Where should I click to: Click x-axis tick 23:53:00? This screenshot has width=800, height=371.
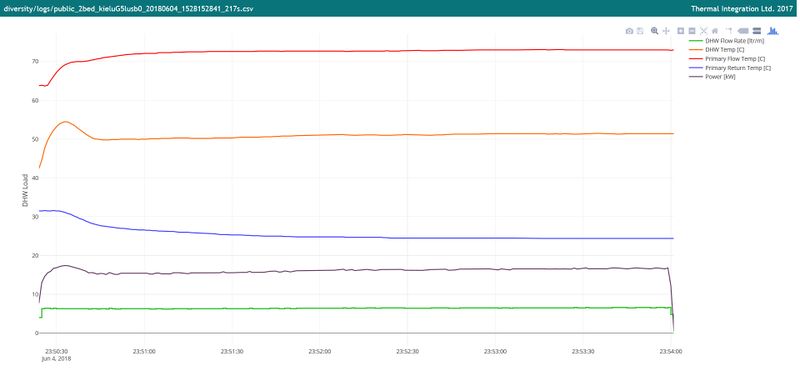[x=495, y=351]
